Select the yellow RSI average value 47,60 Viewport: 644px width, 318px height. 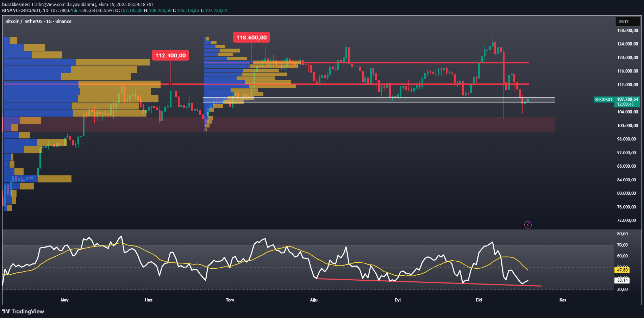point(621,270)
